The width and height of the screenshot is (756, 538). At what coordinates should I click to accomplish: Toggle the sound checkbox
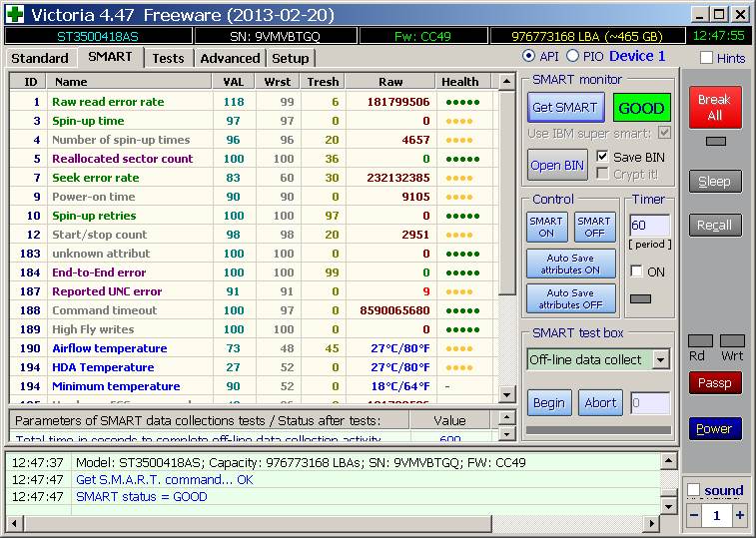[693, 489]
